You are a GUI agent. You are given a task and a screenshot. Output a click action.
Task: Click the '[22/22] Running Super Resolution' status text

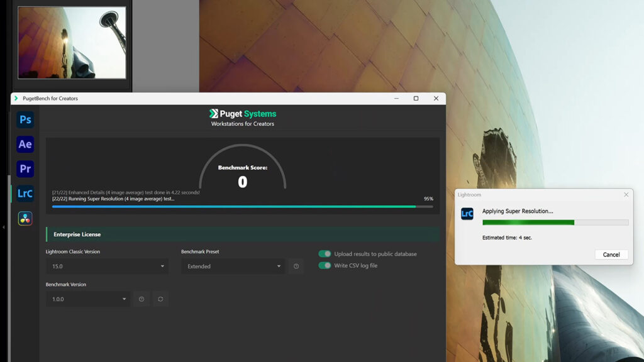[x=113, y=199]
